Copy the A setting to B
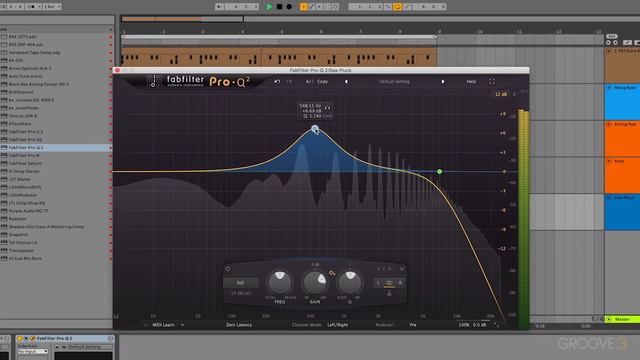The height and width of the screenshot is (360, 640). coord(322,82)
